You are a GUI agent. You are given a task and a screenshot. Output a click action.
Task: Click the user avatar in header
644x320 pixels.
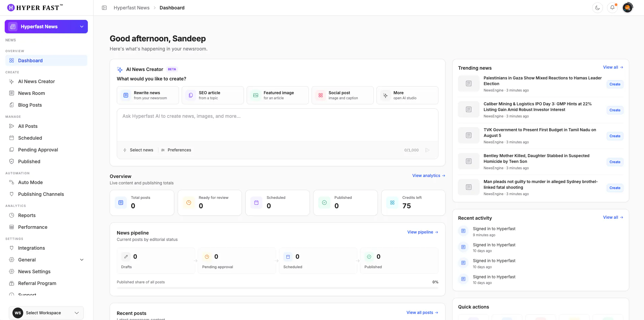pos(628,8)
